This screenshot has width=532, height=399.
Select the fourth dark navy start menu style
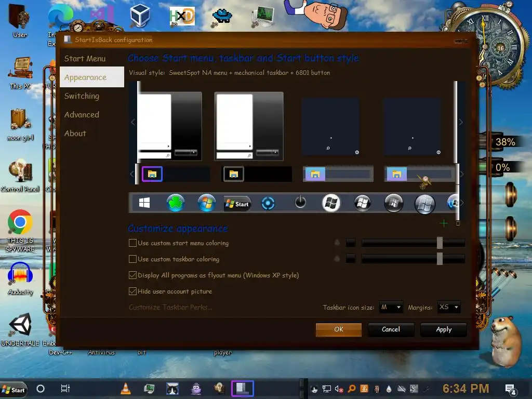coord(412,127)
